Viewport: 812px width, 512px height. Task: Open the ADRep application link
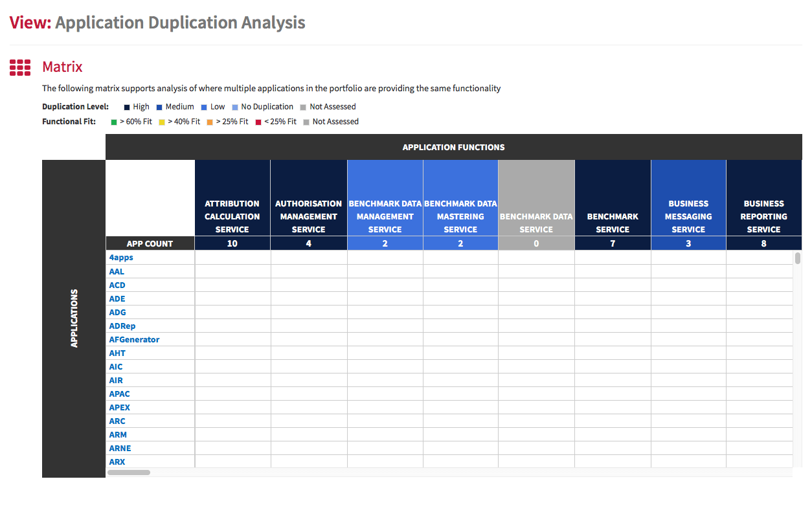pos(122,326)
